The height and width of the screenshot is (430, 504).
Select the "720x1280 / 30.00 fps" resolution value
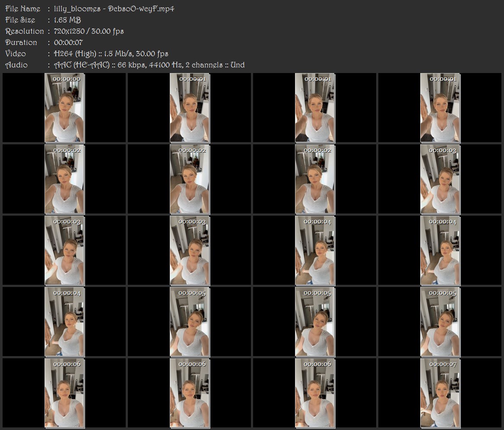click(x=89, y=31)
